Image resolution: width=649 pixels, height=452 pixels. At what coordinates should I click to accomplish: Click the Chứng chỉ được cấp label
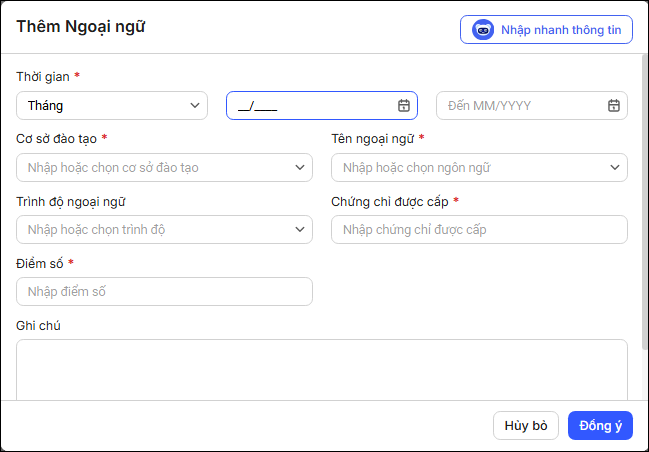pyautogui.click(x=390, y=202)
